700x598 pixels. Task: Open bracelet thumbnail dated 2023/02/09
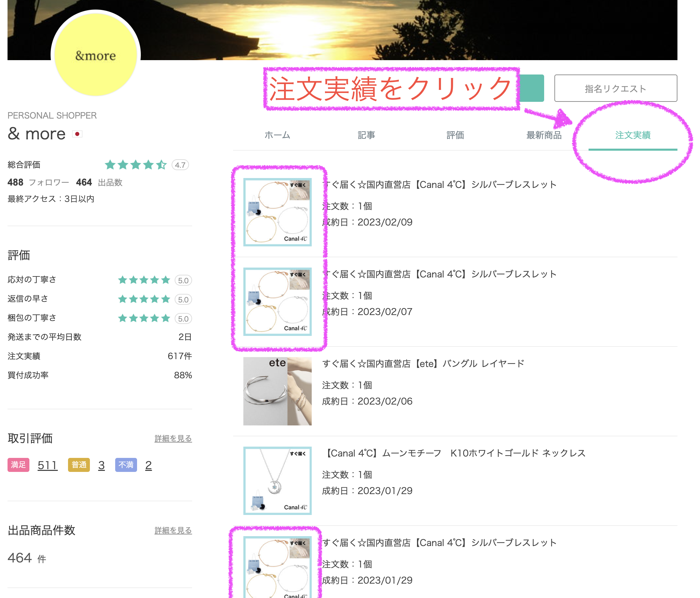tap(278, 212)
